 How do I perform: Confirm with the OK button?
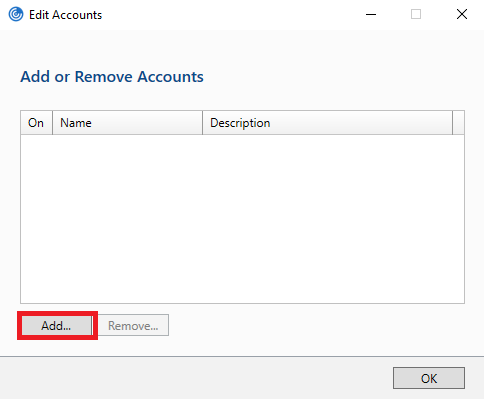(429, 378)
